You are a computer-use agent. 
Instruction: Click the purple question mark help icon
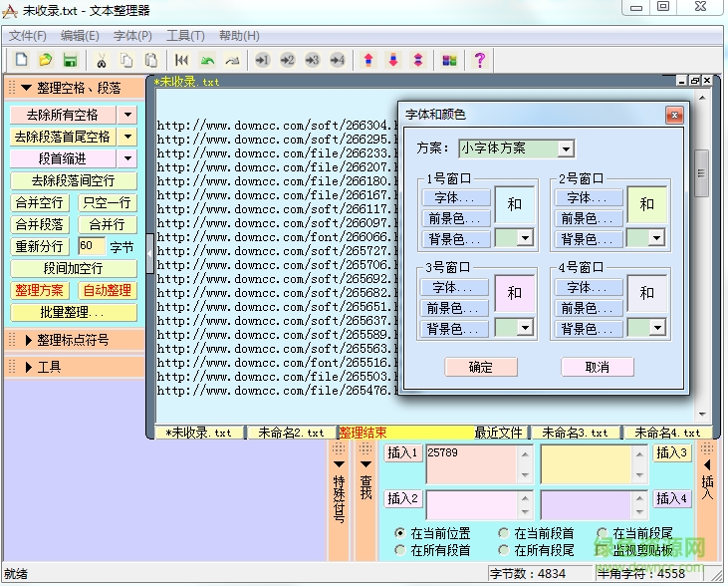(x=479, y=60)
